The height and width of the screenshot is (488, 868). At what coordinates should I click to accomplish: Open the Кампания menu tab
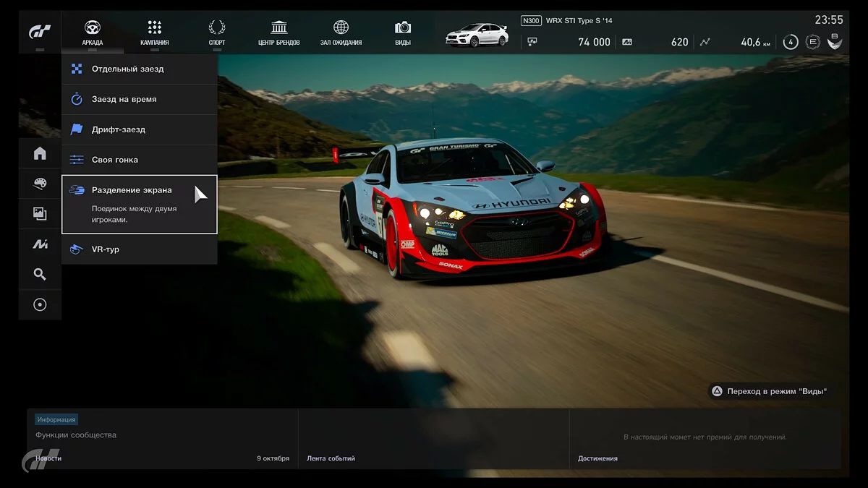154,33
